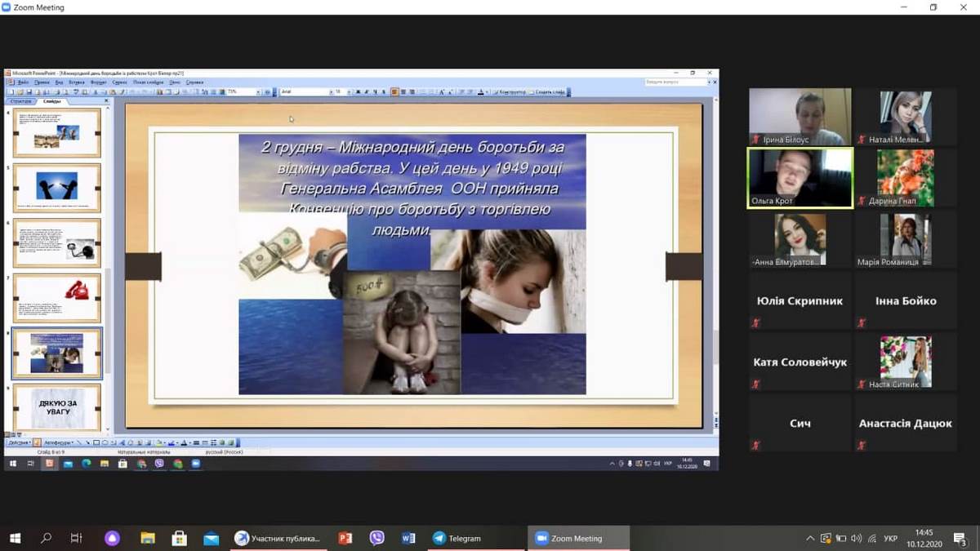Toggle the system volume icon in the tray

[x=856, y=538]
